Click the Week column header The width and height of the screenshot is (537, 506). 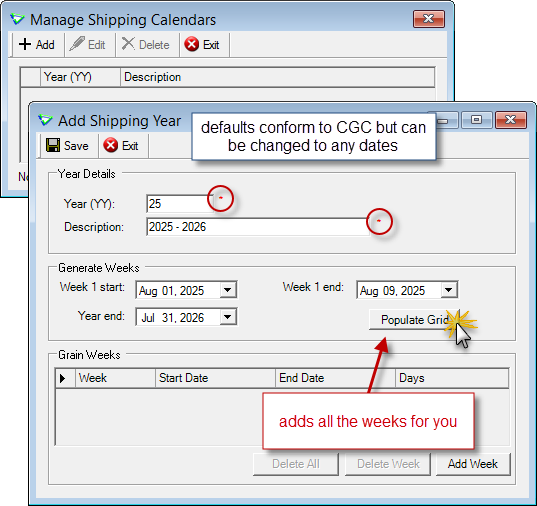coord(115,378)
